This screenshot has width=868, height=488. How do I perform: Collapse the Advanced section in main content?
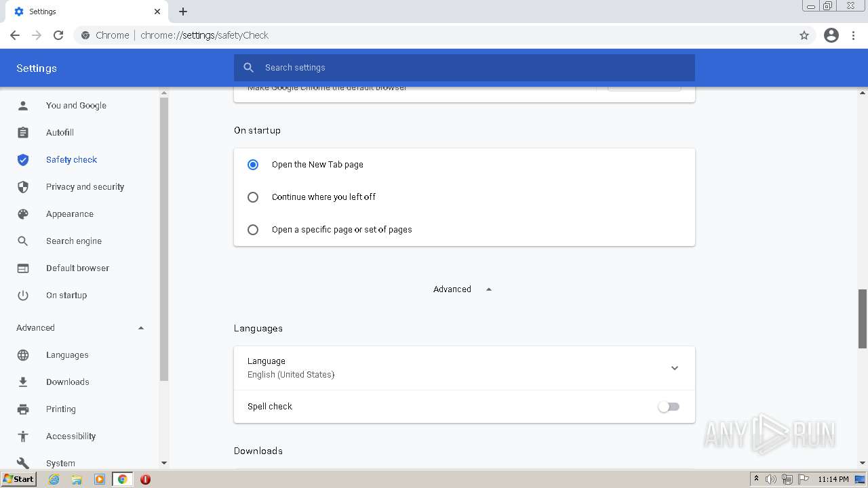462,289
